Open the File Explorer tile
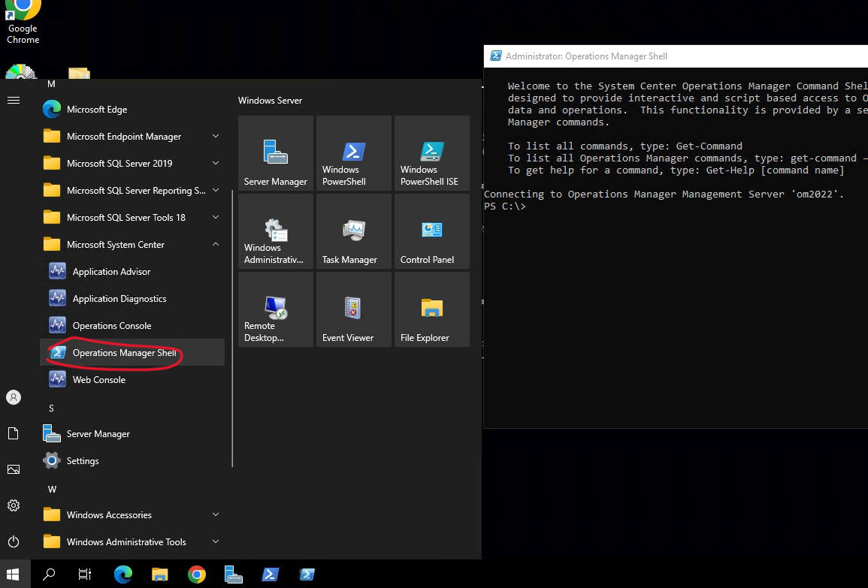Screen dimensions: 868x588 click(x=432, y=309)
